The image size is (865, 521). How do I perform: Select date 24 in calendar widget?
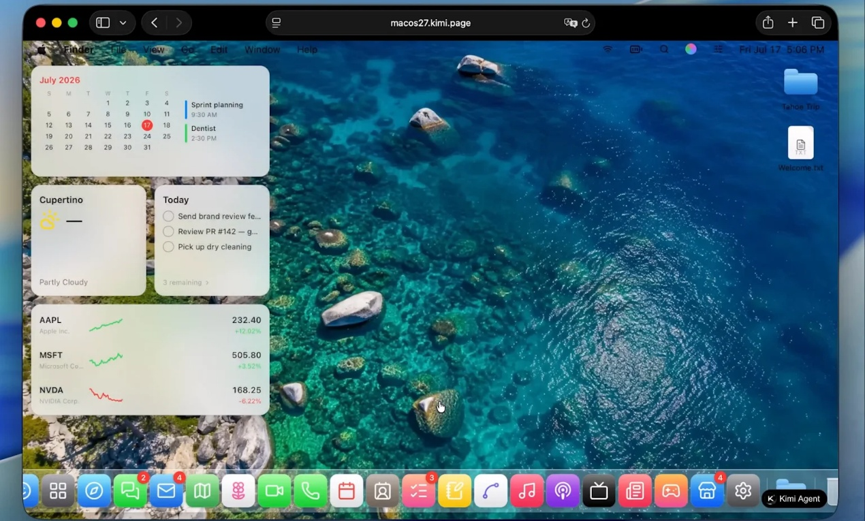147,136
